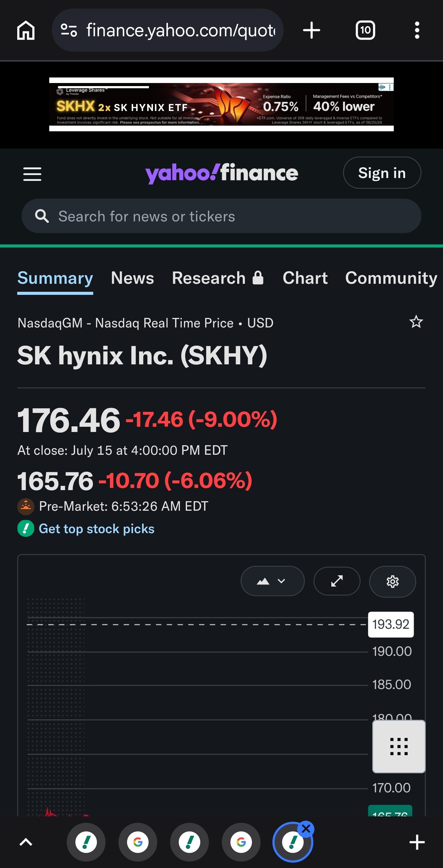Switch to the News tab
Screen dimensions: 443x868
tap(133, 278)
